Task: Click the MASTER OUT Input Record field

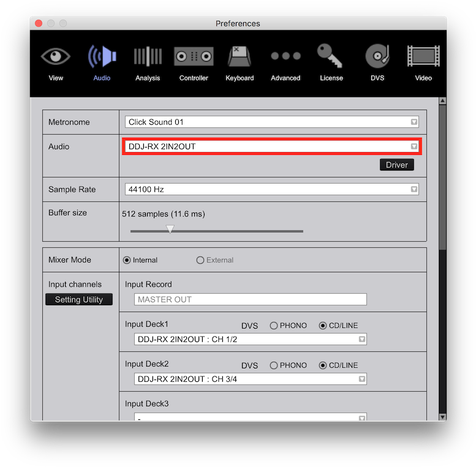Action: coord(250,299)
